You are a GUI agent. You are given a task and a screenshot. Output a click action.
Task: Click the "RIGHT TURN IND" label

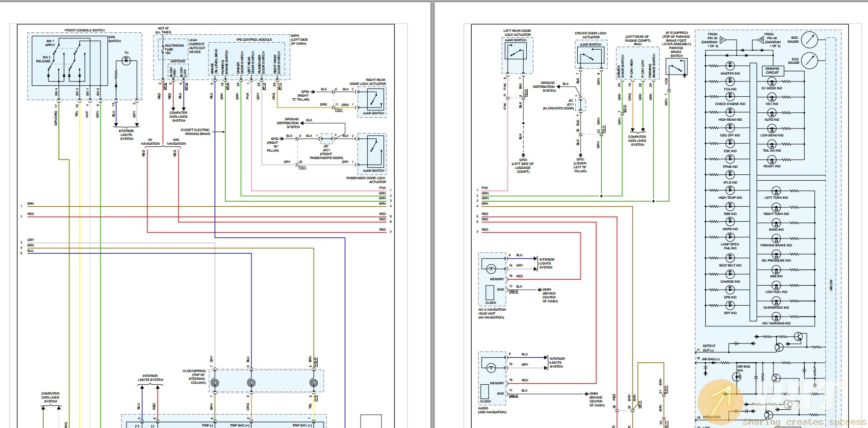pos(776,214)
